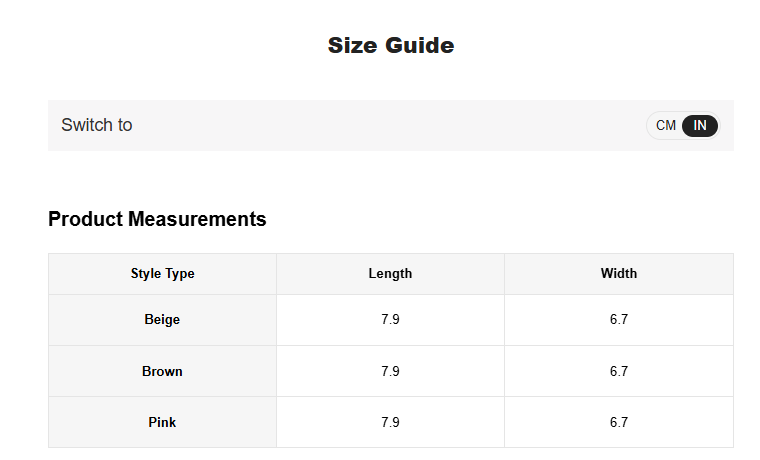Click the Brown length value 7.9
The width and height of the screenshot is (760, 460).
(390, 371)
